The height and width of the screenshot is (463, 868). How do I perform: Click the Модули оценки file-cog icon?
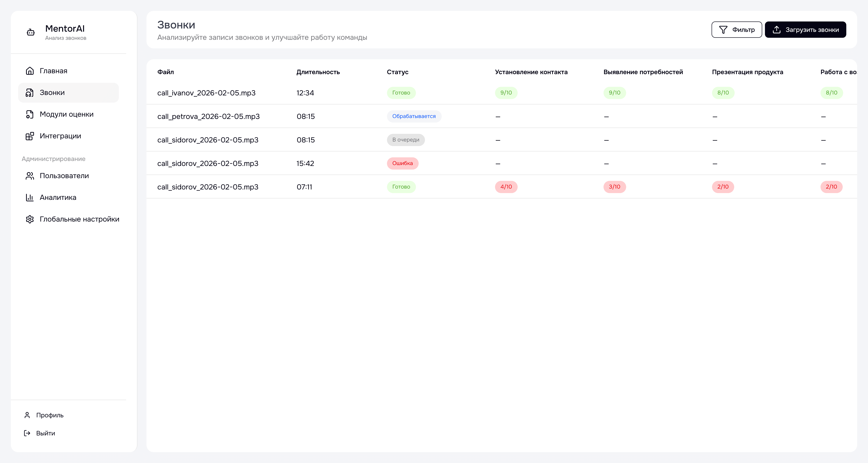(30, 114)
